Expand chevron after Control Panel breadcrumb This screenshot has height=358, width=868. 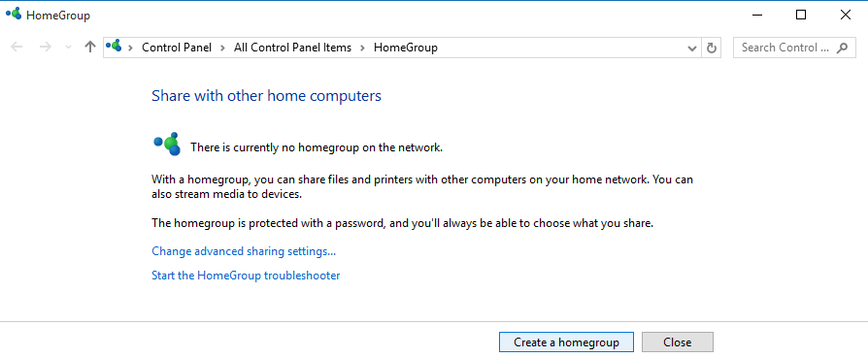[222, 48]
